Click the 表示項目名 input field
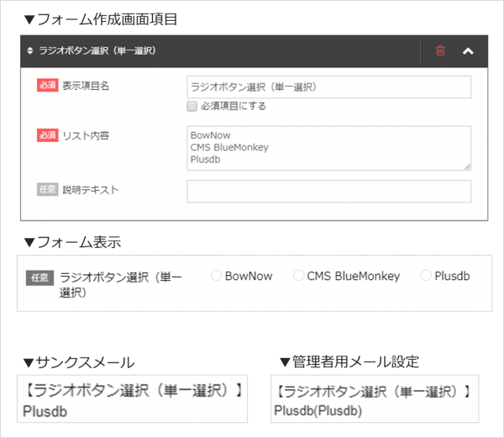 click(328, 87)
